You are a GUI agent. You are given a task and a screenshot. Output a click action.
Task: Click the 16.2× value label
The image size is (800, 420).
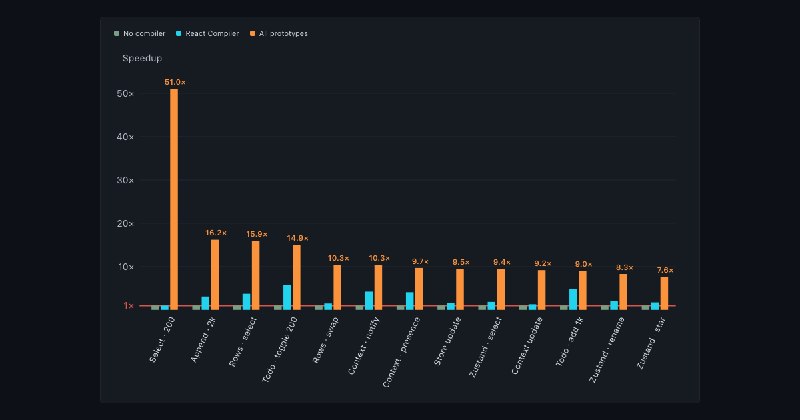[216, 233]
